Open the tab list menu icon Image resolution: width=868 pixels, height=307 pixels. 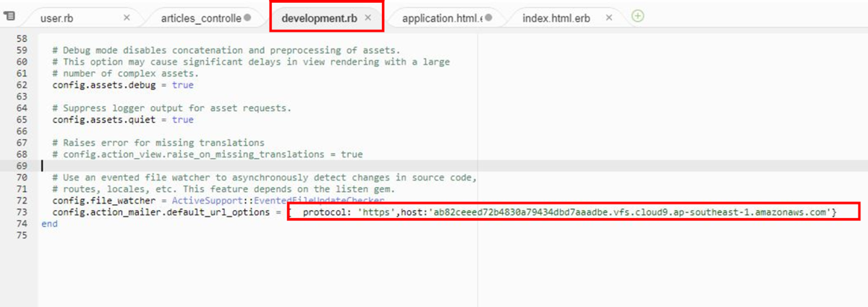coord(9,16)
